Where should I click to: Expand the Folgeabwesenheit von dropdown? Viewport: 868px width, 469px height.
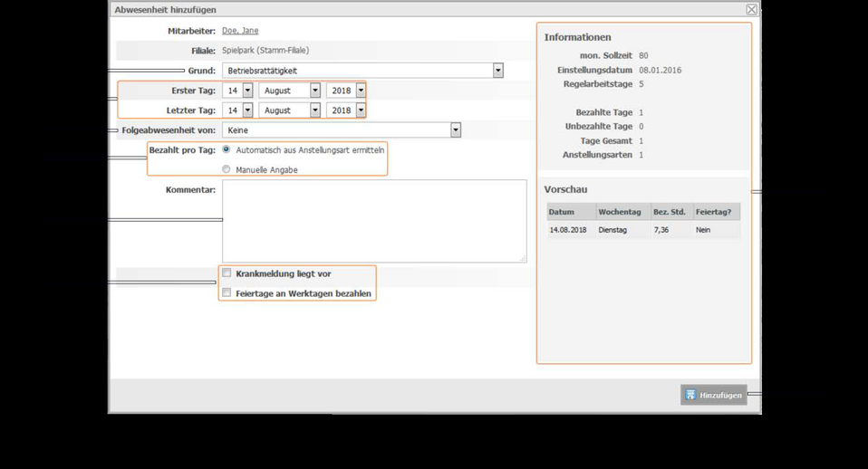pyautogui.click(x=455, y=130)
